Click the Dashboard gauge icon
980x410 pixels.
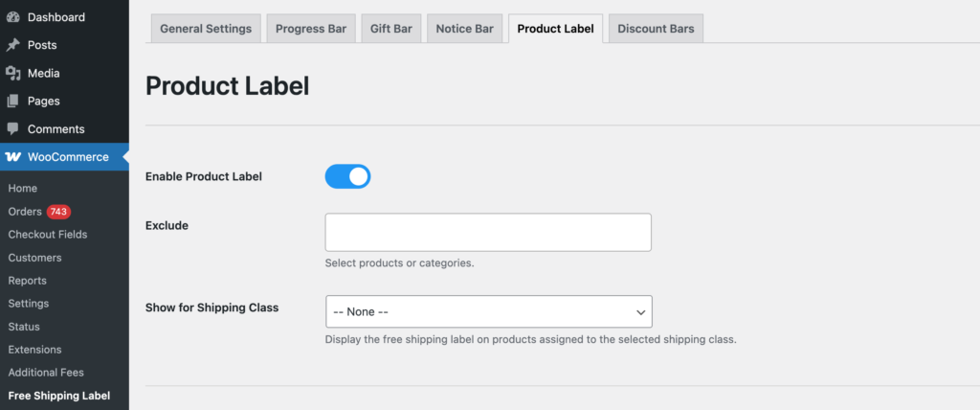click(13, 17)
